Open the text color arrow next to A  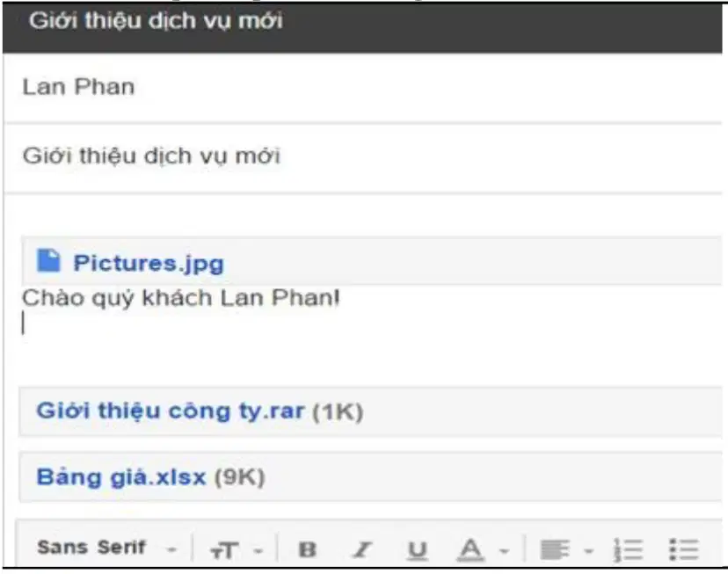[504, 552]
